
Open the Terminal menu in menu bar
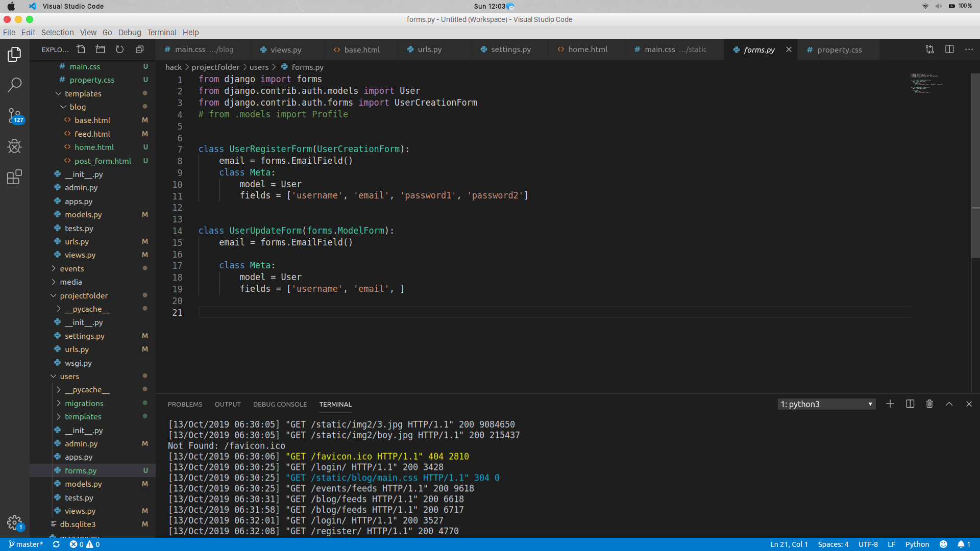[161, 32]
